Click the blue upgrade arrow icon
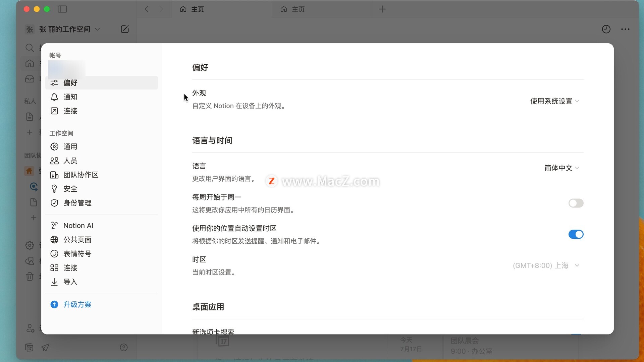Image resolution: width=644 pixels, height=362 pixels. [54, 304]
